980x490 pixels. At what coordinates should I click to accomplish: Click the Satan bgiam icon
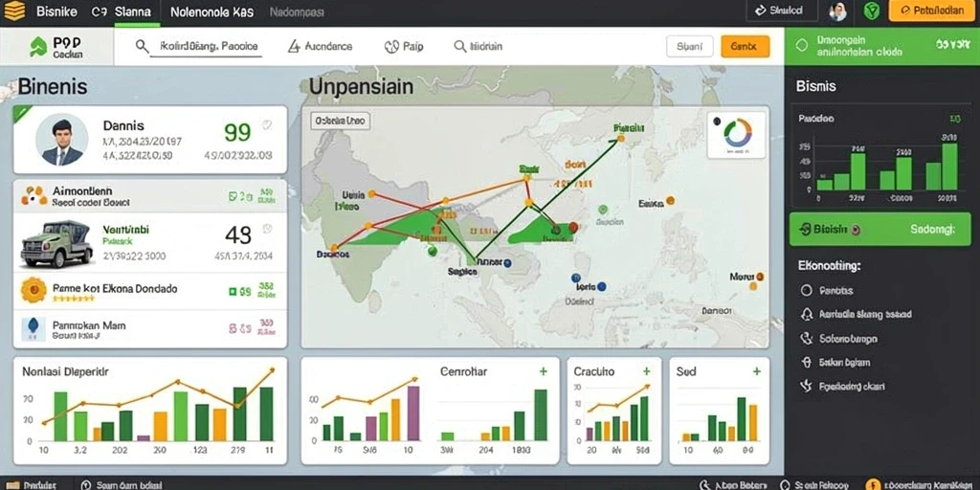tap(806, 362)
